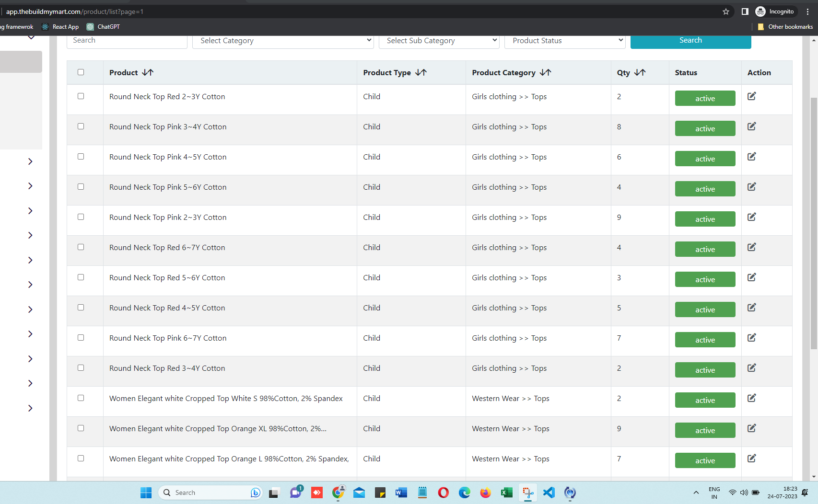
Task: Sort by Product column arrows
Action: (148, 72)
